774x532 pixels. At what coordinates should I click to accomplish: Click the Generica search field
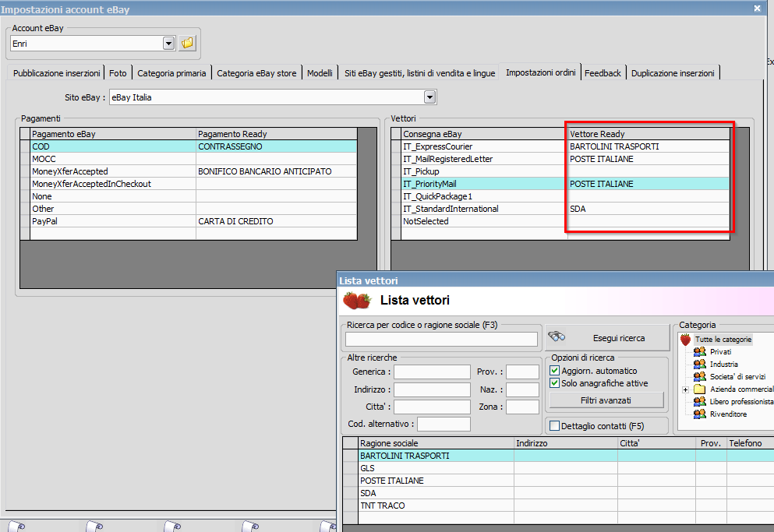(x=432, y=372)
